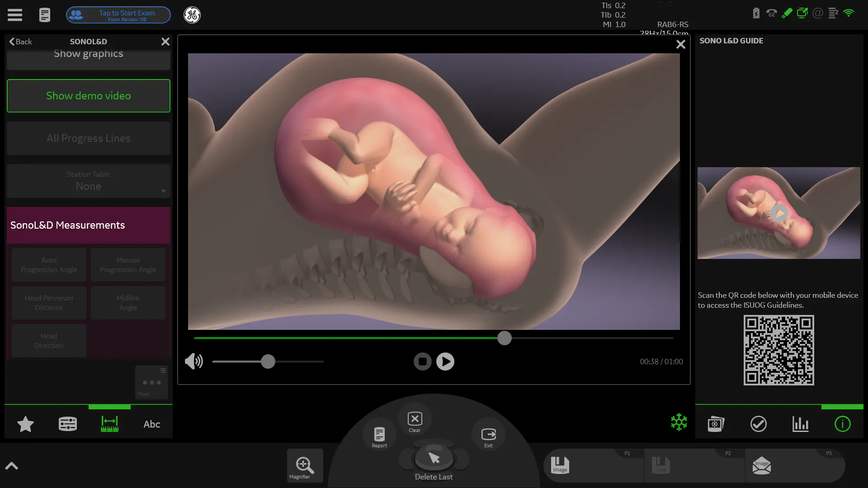The width and height of the screenshot is (868, 488).
Task: Select Auto Progression Angle measurement
Action: coord(49,265)
